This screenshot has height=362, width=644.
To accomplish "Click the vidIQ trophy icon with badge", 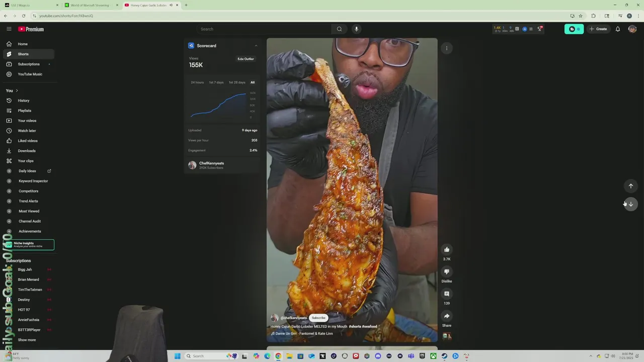I will tap(539, 29).
